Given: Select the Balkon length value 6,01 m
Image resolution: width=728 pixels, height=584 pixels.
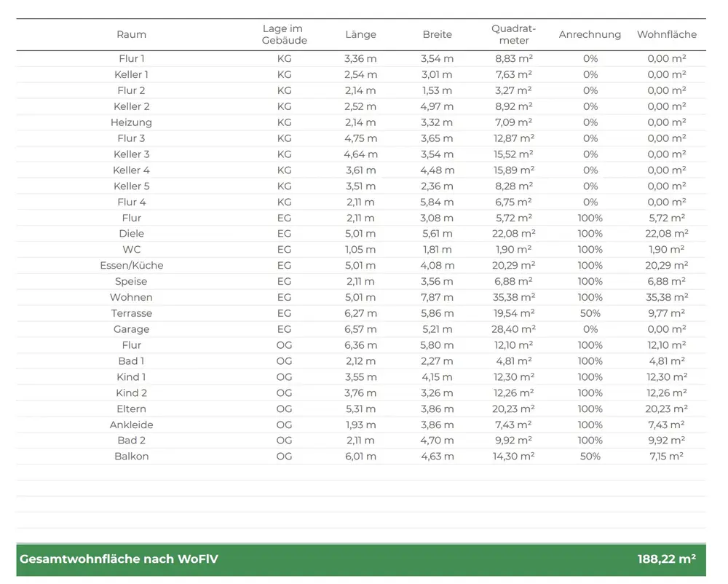Looking at the screenshot, I should pyautogui.click(x=360, y=457).
